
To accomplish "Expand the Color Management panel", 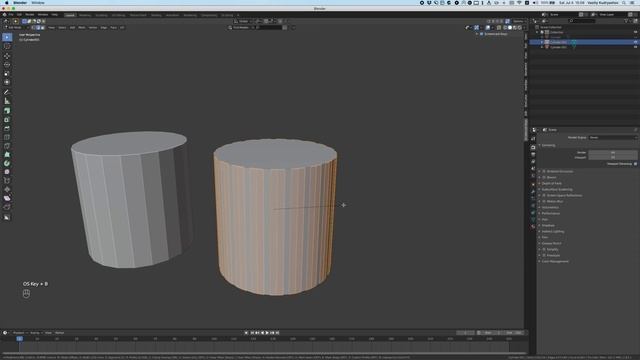I will [554, 262].
